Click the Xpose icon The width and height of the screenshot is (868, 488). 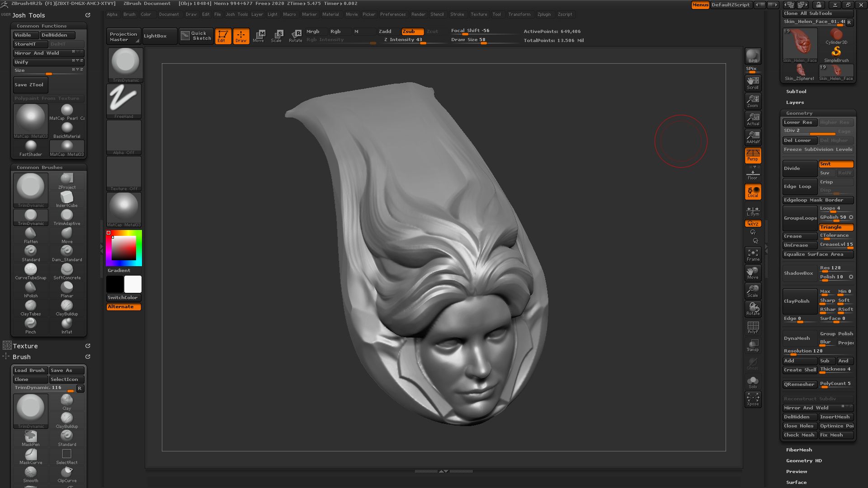(x=753, y=399)
